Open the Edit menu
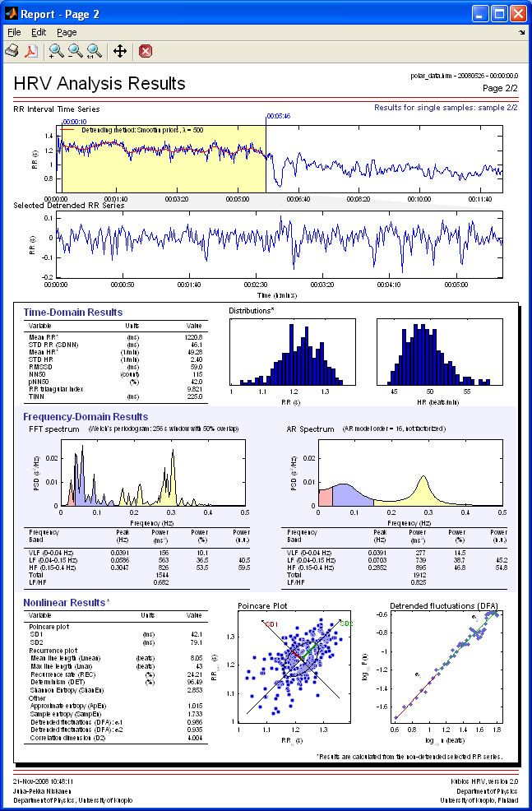This screenshot has height=811, width=532. click(39, 32)
